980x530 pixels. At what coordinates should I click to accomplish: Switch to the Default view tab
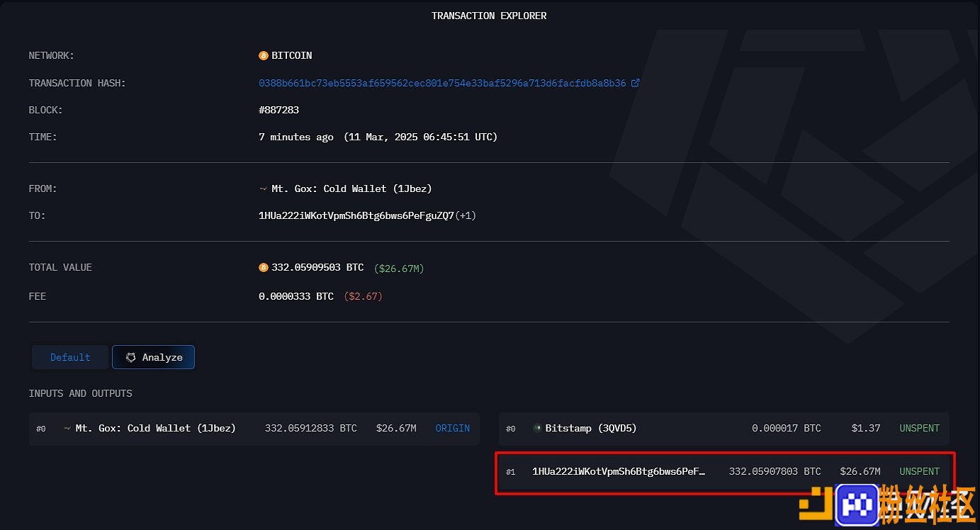(70, 357)
